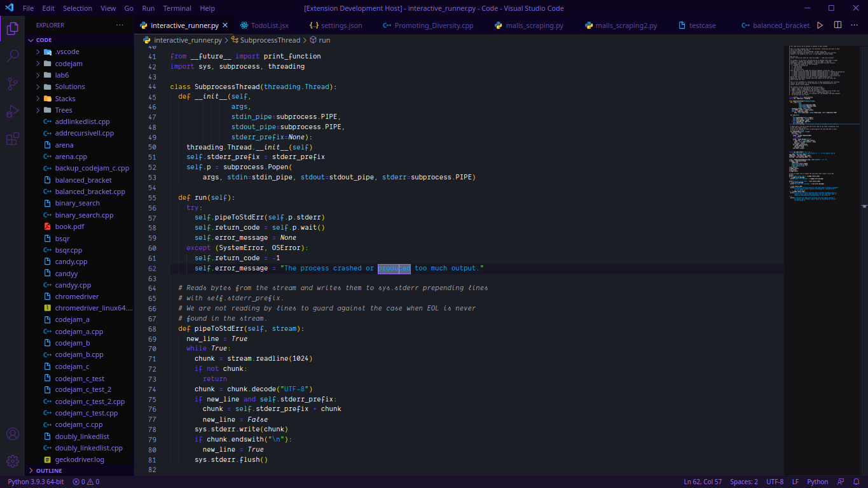Open binary_search.cpp in explorer
This screenshot has width=868, height=488.
84,215
